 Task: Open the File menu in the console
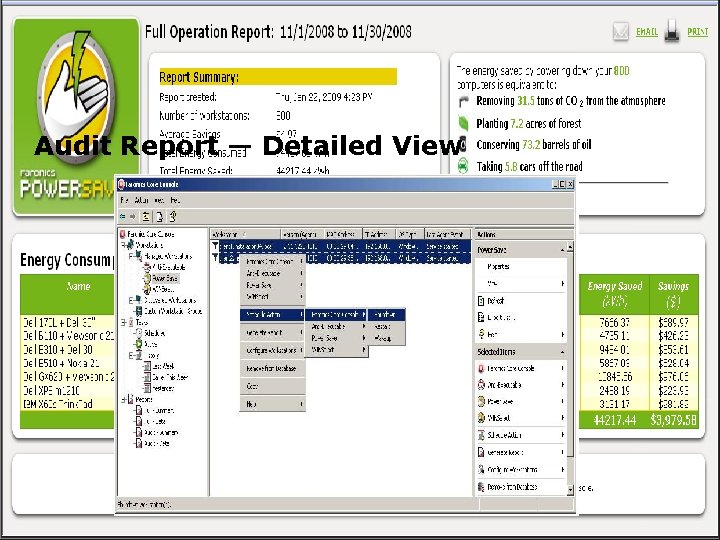tap(124, 200)
